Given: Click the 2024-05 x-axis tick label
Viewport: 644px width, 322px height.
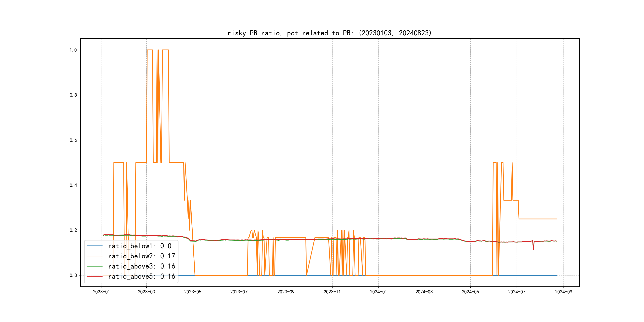Looking at the screenshot, I should tap(470, 292).
